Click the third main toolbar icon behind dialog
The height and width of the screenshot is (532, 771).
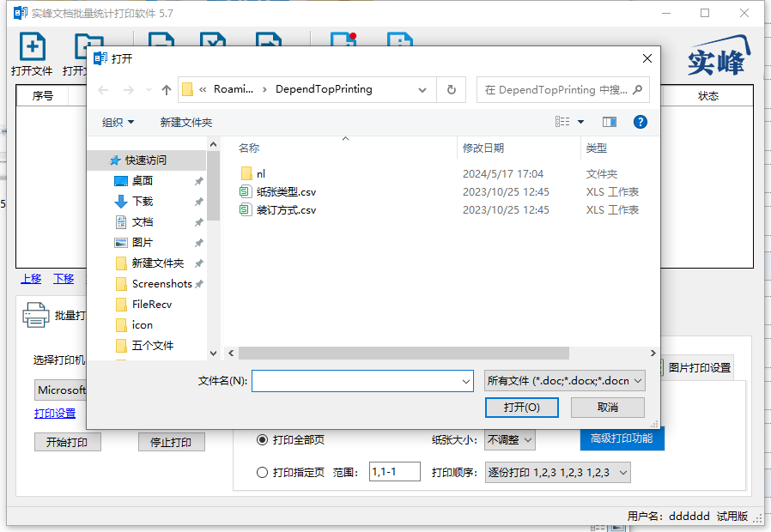click(161, 39)
